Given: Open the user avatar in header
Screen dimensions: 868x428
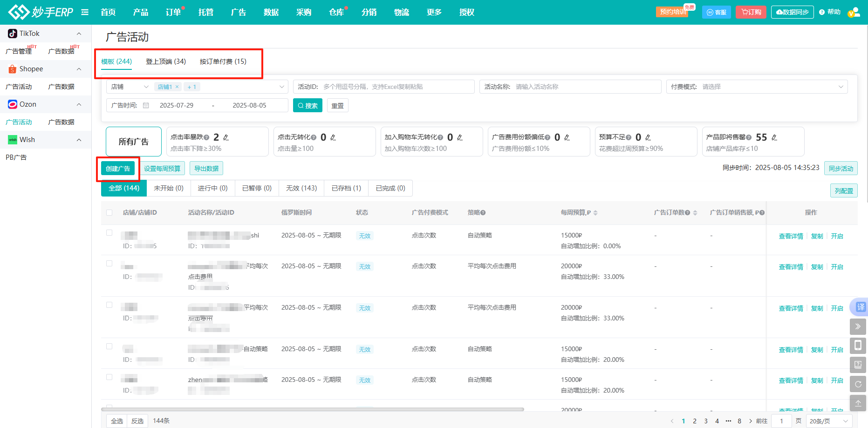Looking at the screenshot, I should coord(854,13).
